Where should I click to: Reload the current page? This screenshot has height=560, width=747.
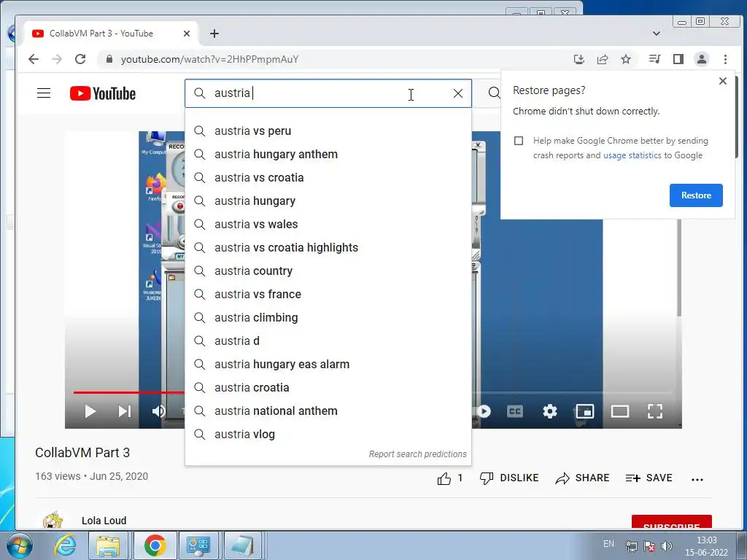point(80,59)
